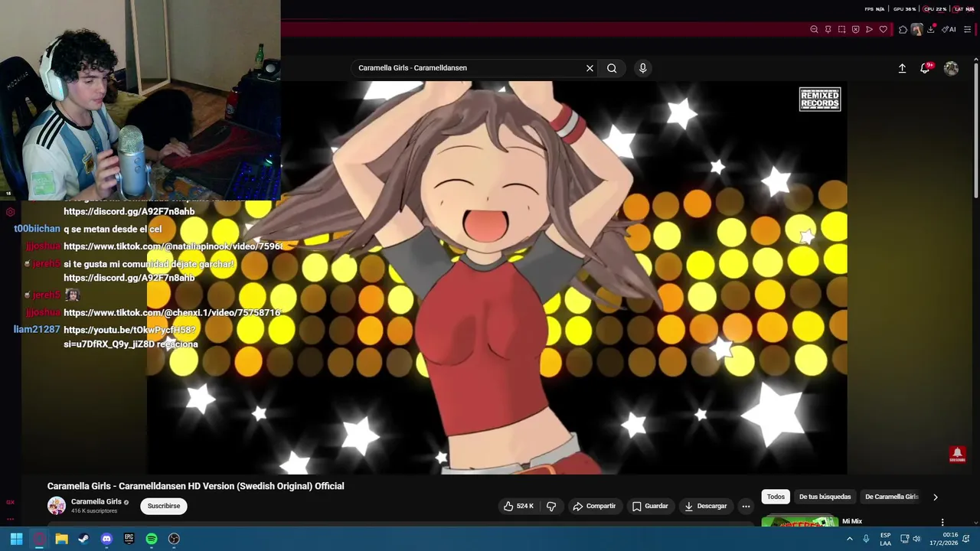Click the Compartir share button
The width and height of the screenshot is (980, 551).
click(594, 506)
